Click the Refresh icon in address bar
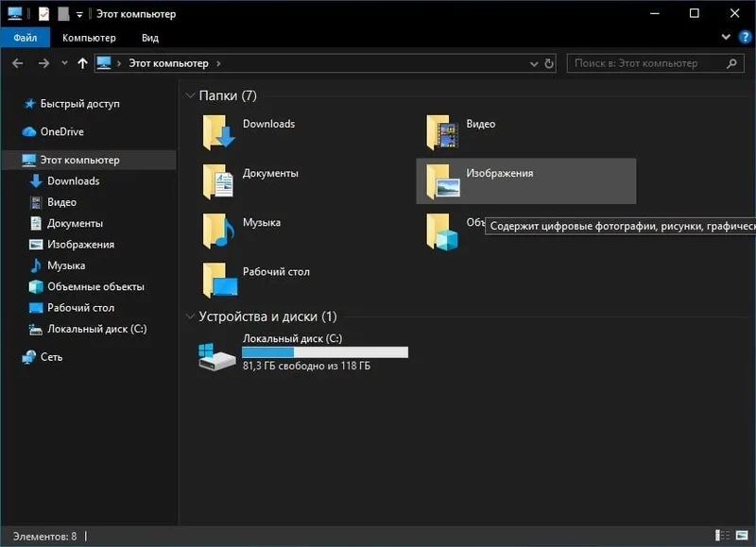 point(549,63)
